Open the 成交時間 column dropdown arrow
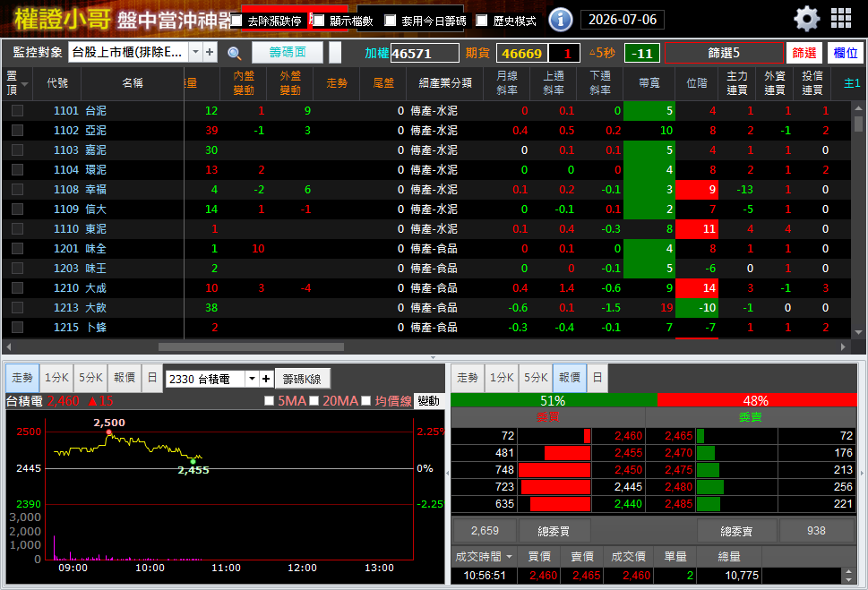 point(509,556)
